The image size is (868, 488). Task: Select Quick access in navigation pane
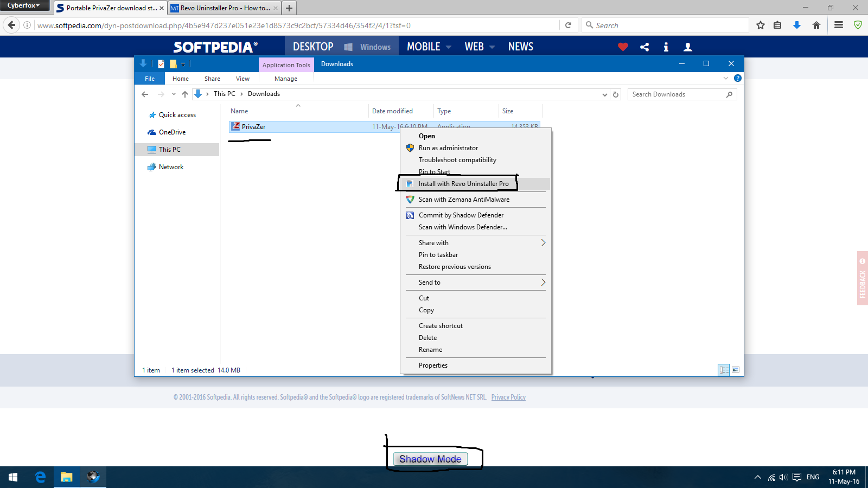(x=177, y=115)
